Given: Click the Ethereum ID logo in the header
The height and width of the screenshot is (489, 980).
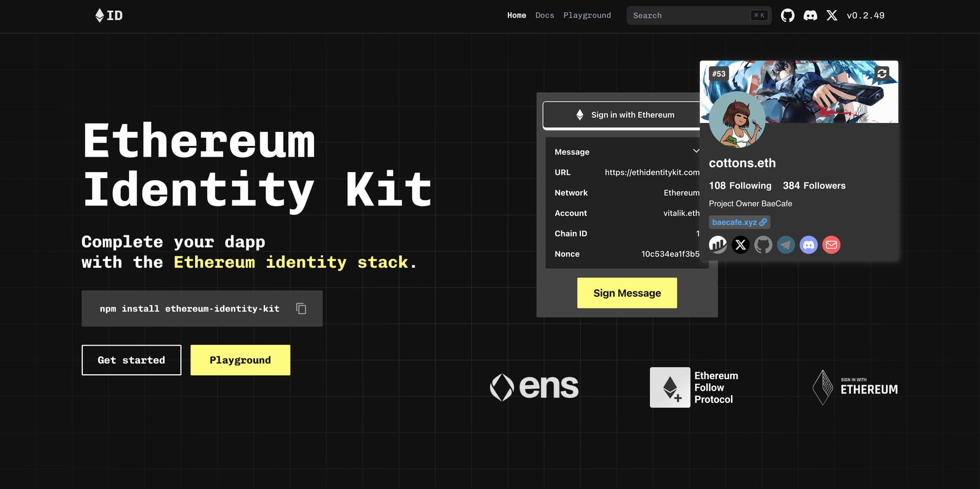Looking at the screenshot, I should pyautogui.click(x=109, y=15).
